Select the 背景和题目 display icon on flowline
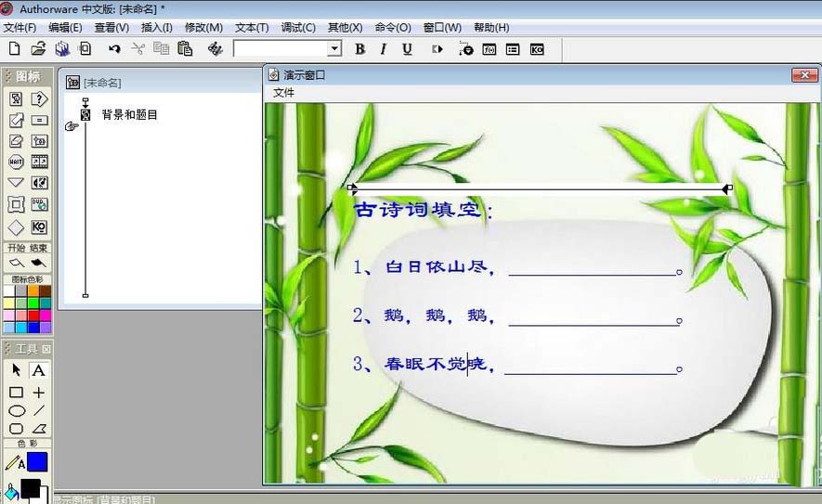This screenshot has height=504, width=822. (85, 115)
